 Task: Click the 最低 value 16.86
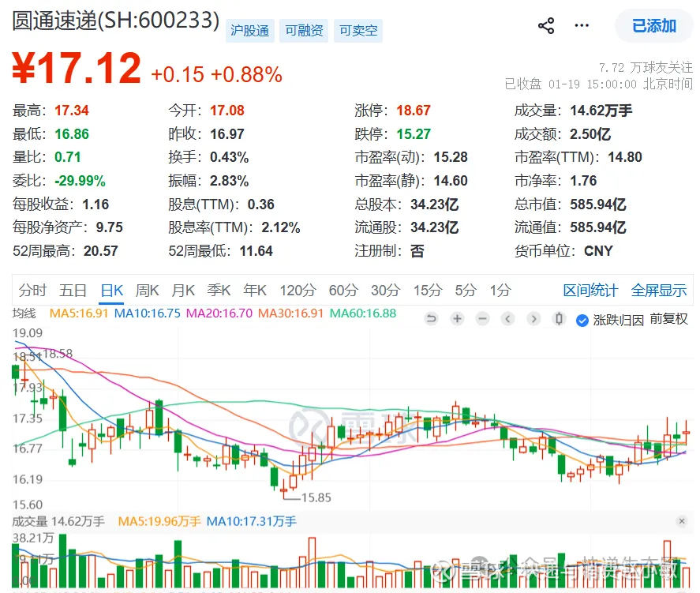72,134
